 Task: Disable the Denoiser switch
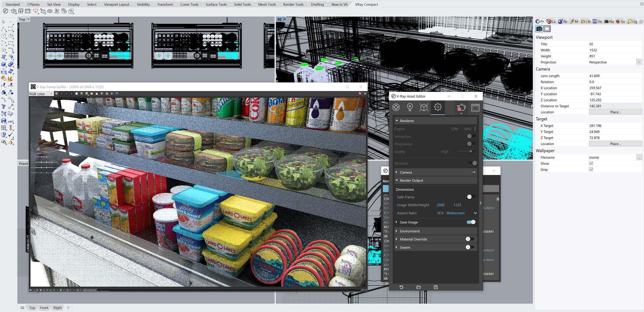[472, 163]
